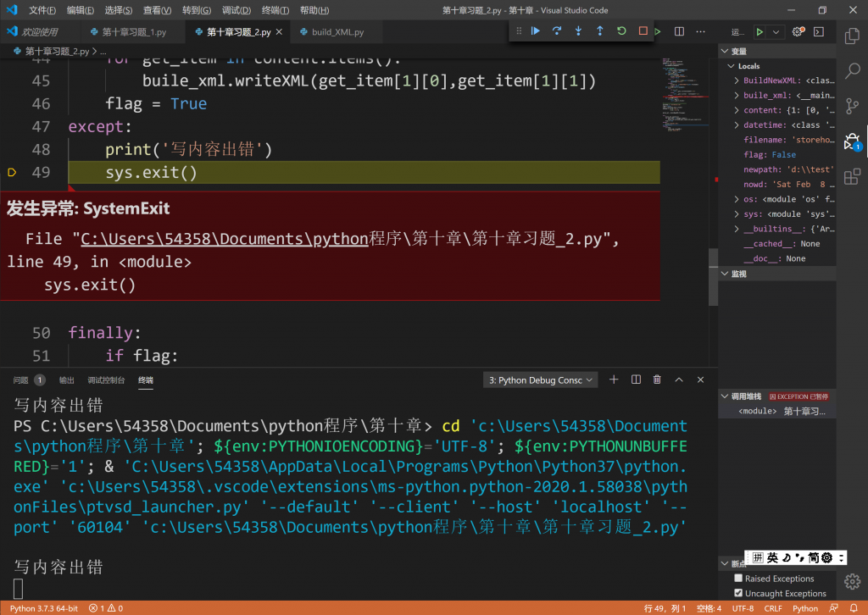
Task: Enable the Raised Exceptions breakpoint checkbox
Action: point(738,579)
